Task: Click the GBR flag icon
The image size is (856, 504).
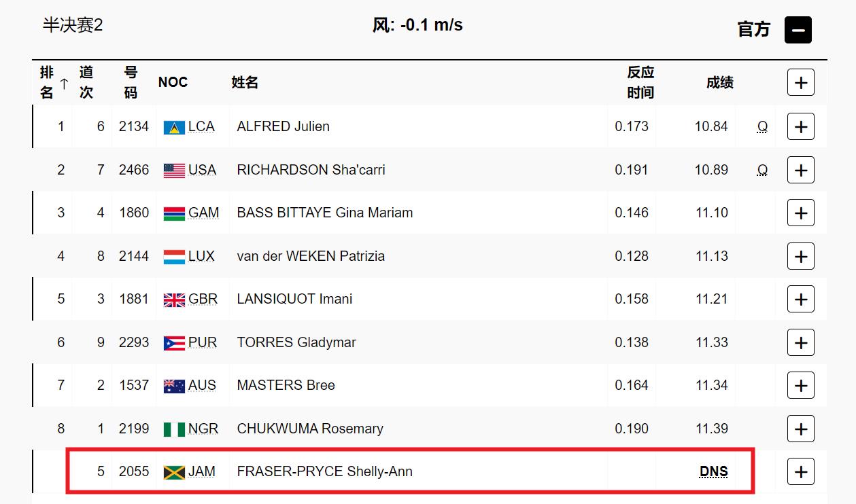Action: coord(174,300)
